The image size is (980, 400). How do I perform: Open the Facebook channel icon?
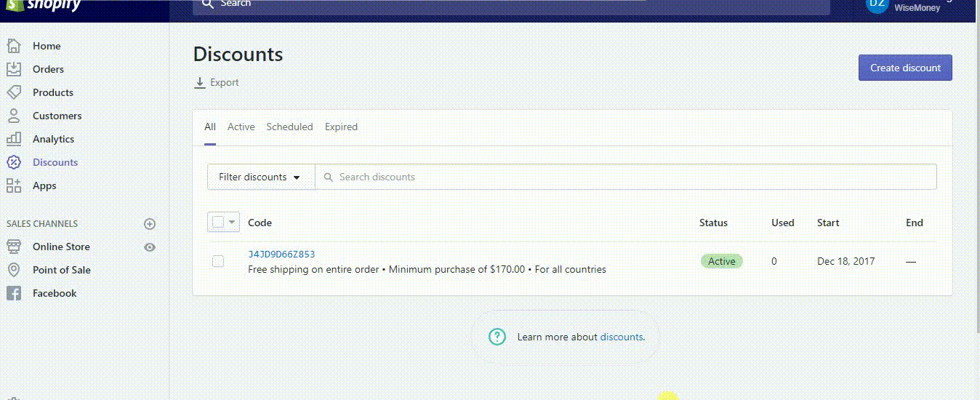pyautogui.click(x=13, y=293)
